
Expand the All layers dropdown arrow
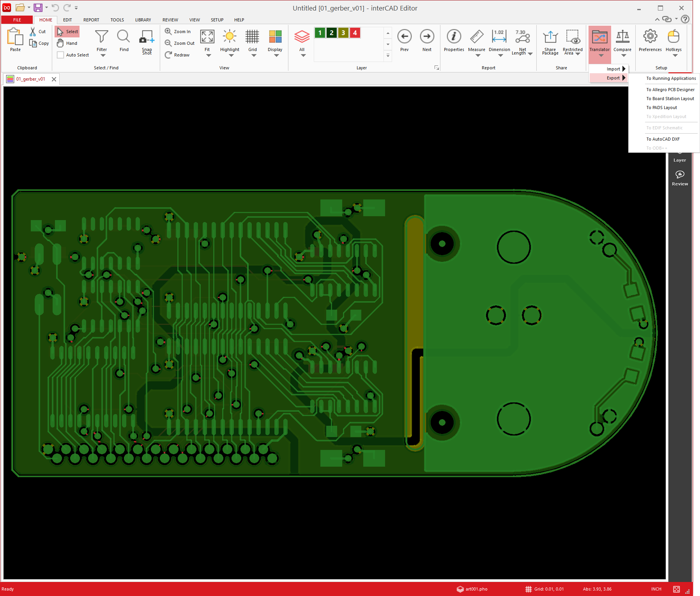[x=303, y=55]
